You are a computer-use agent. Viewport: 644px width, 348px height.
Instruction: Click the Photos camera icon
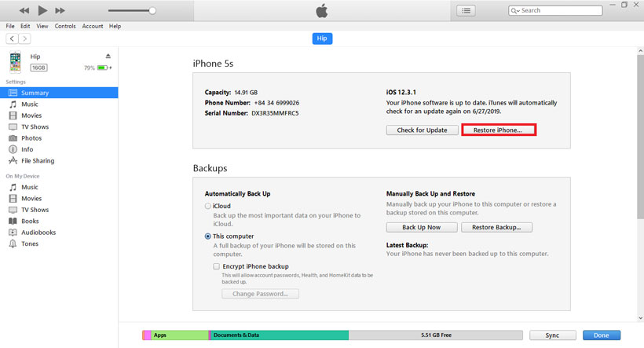tap(13, 138)
